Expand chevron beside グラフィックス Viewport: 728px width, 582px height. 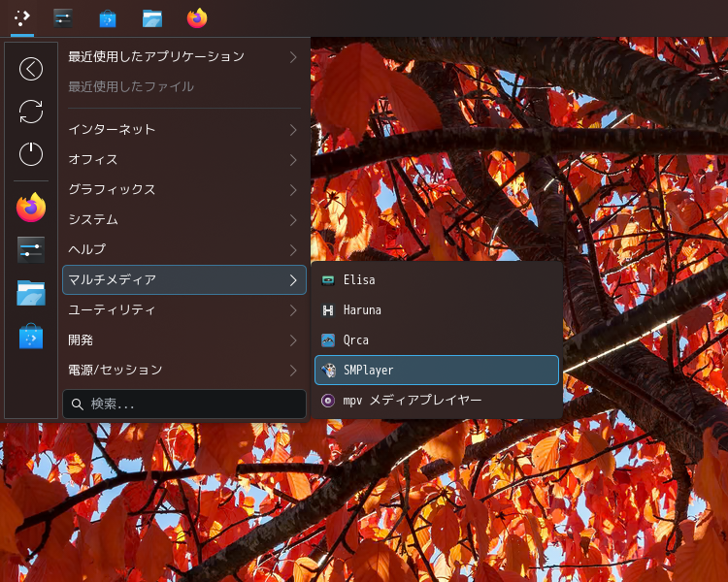pos(293,190)
